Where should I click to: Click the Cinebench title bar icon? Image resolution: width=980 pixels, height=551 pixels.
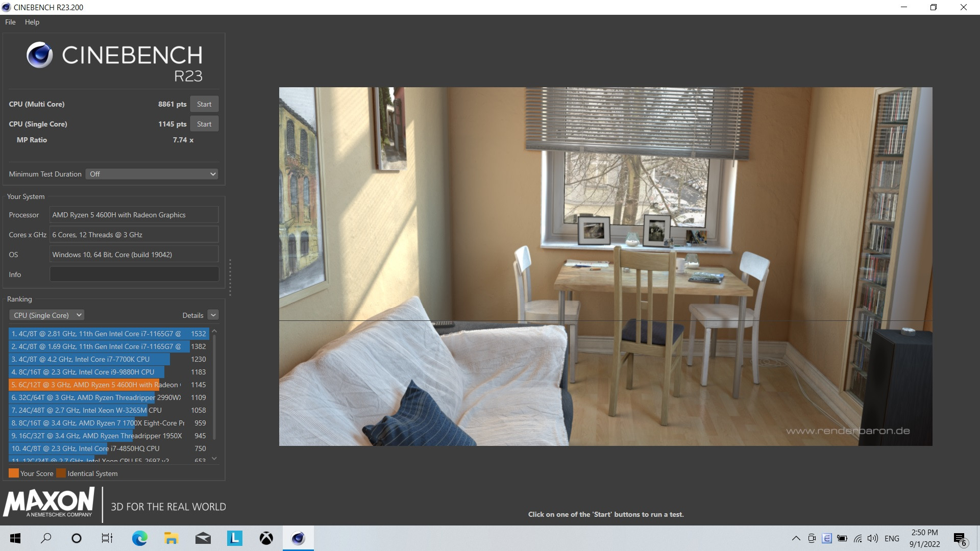point(6,7)
